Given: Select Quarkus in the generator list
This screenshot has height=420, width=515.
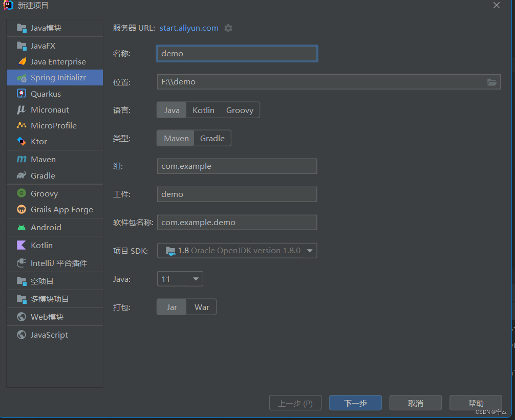Looking at the screenshot, I should pos(55,94).
